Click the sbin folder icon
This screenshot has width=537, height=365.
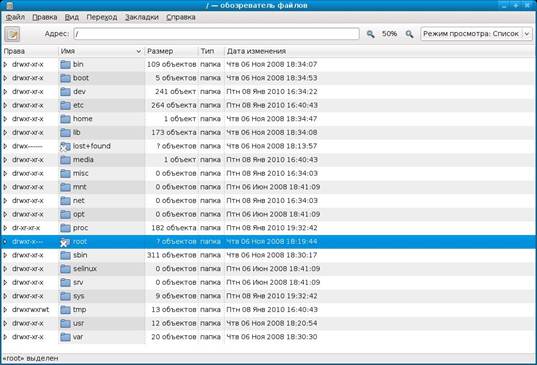point(65,255)
